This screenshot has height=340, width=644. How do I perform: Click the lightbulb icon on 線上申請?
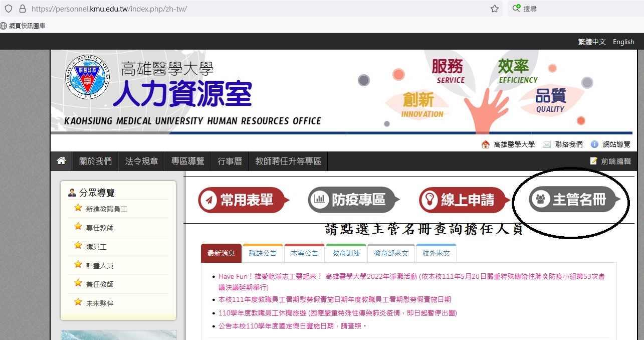pyautogui.click(x=430, y=200)
